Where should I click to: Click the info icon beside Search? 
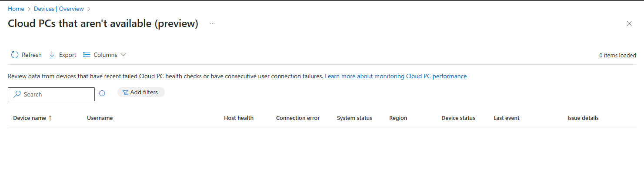[x=102, y=93]
